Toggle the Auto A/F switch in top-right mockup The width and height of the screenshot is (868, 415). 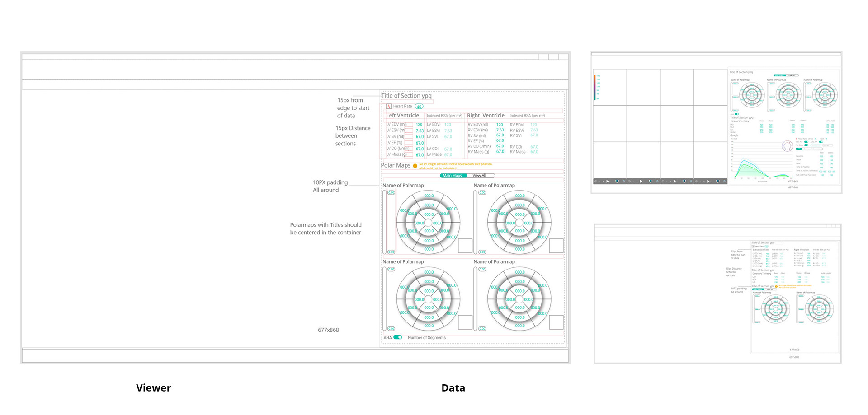point(821,142)
